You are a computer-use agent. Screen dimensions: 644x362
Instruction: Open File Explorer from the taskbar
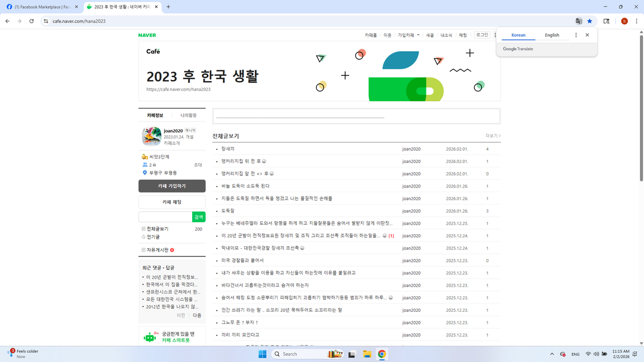point(367,354)
